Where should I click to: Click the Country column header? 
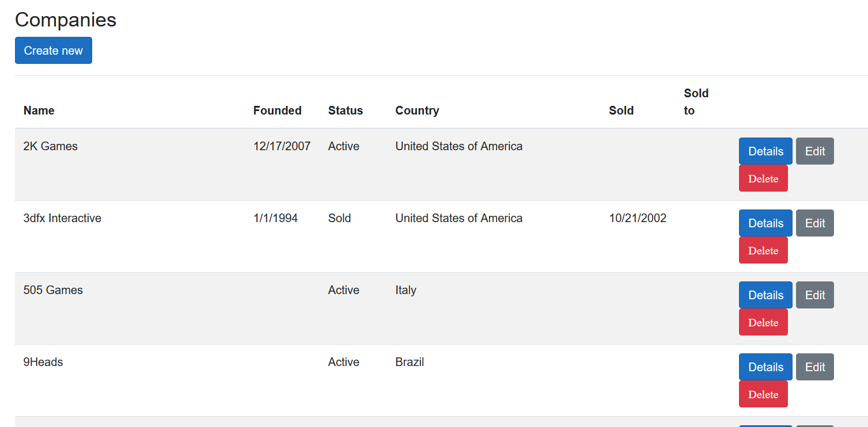tap(417, 110)
